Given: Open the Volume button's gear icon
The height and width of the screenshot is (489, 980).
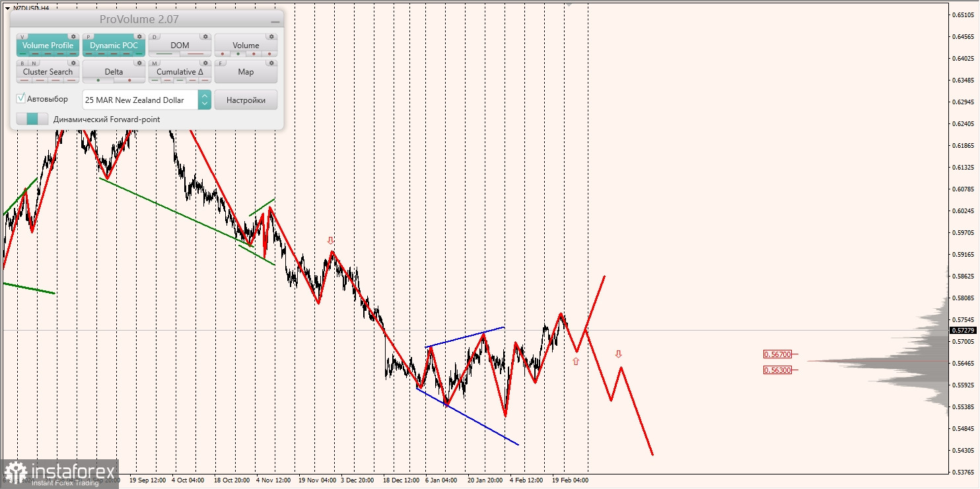Looking at the screenshot, I should pos(271,37).
